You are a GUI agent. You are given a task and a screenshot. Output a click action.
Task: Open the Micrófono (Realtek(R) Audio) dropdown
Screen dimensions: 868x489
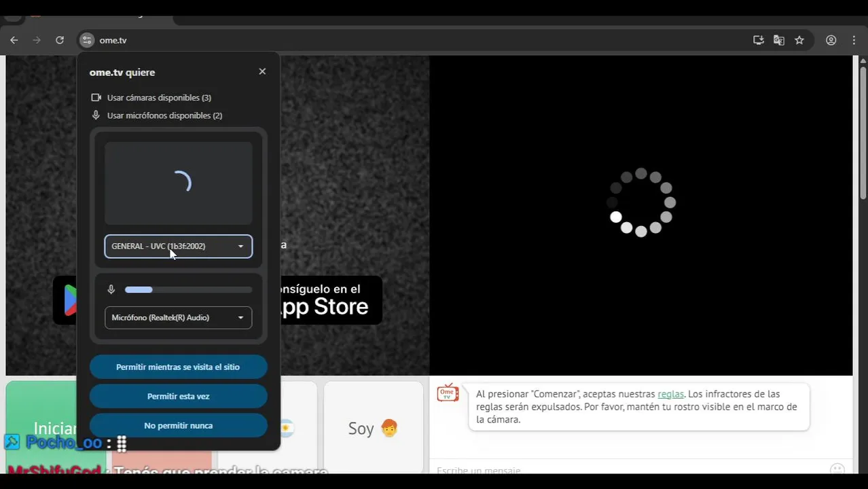click(x=178, y=317)
